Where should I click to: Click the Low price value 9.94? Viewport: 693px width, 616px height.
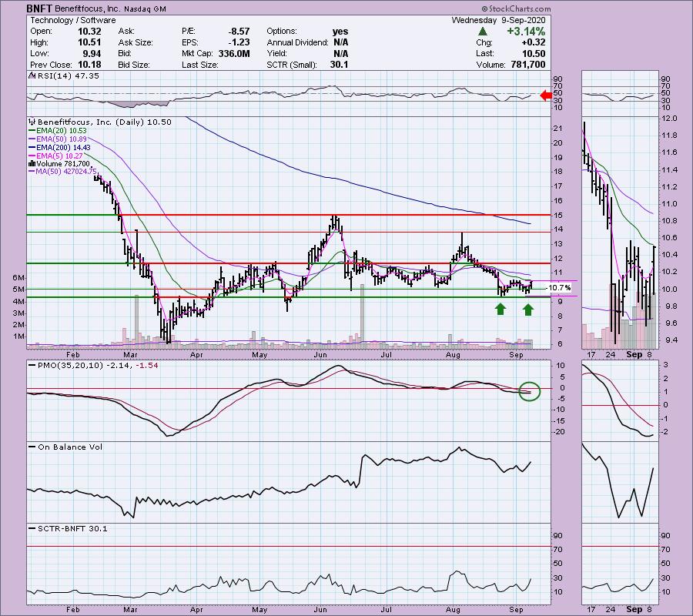[x=92, y=53]
